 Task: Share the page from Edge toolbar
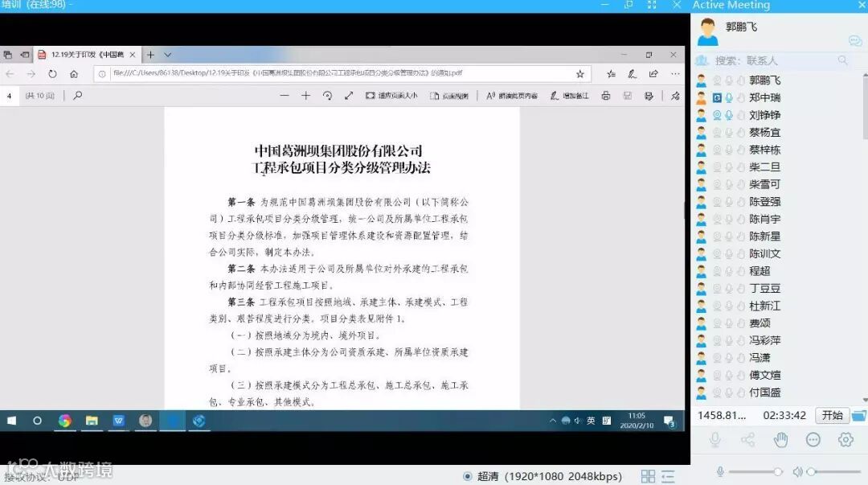[653, 74]
